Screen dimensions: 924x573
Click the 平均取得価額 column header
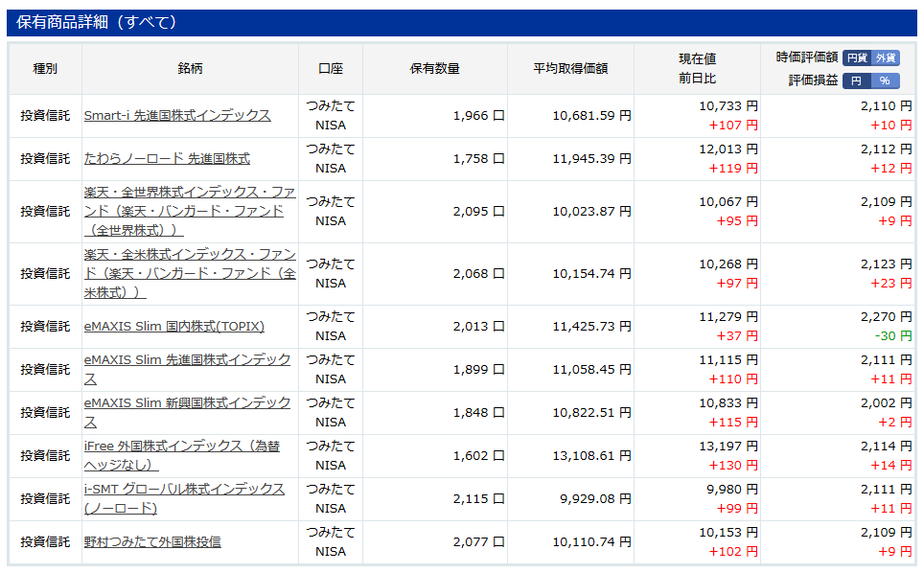coord(570,69)
